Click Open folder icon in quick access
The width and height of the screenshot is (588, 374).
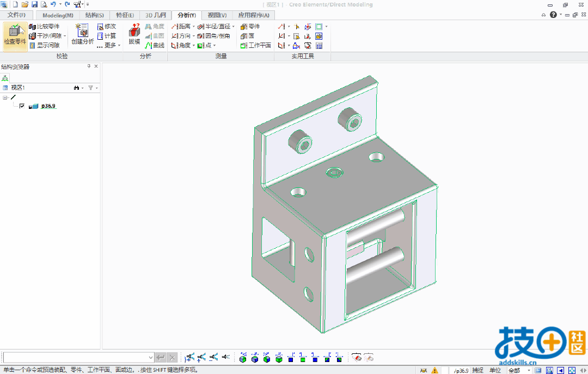24,4
